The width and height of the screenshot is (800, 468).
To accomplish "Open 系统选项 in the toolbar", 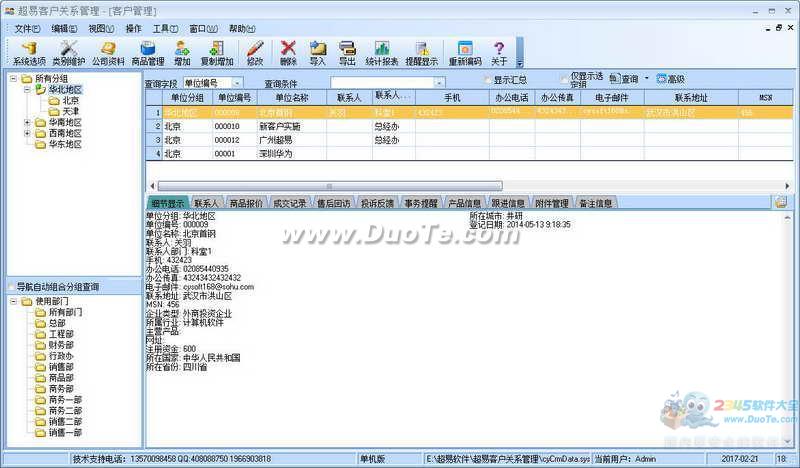I will (x=29, y=52).
